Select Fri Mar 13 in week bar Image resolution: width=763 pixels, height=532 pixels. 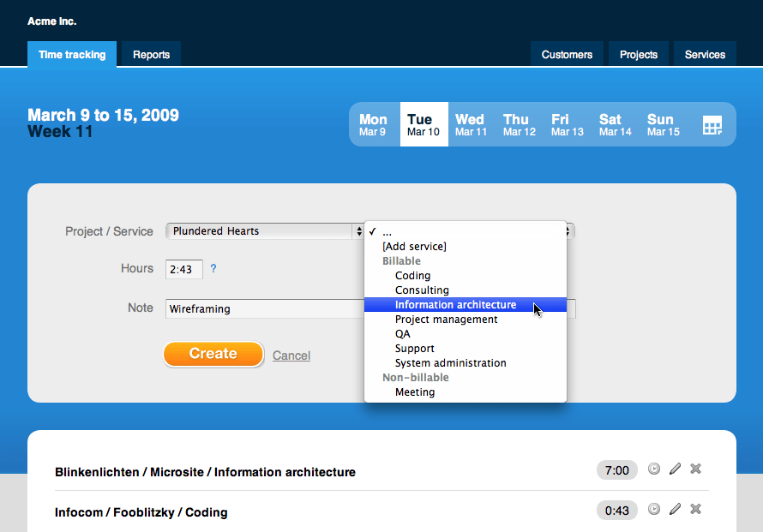(568, 124)
